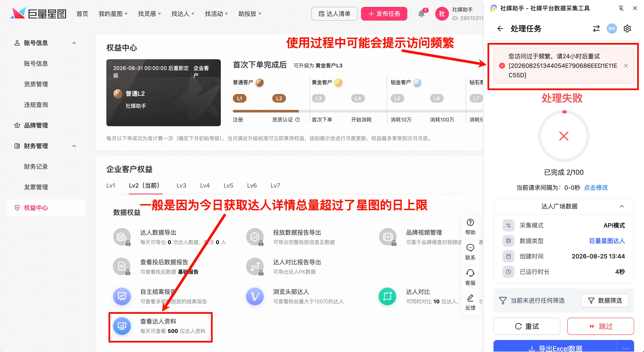Open the 我的星图 dropdown menu
This screenshot has height=352, width=644.
113,14
